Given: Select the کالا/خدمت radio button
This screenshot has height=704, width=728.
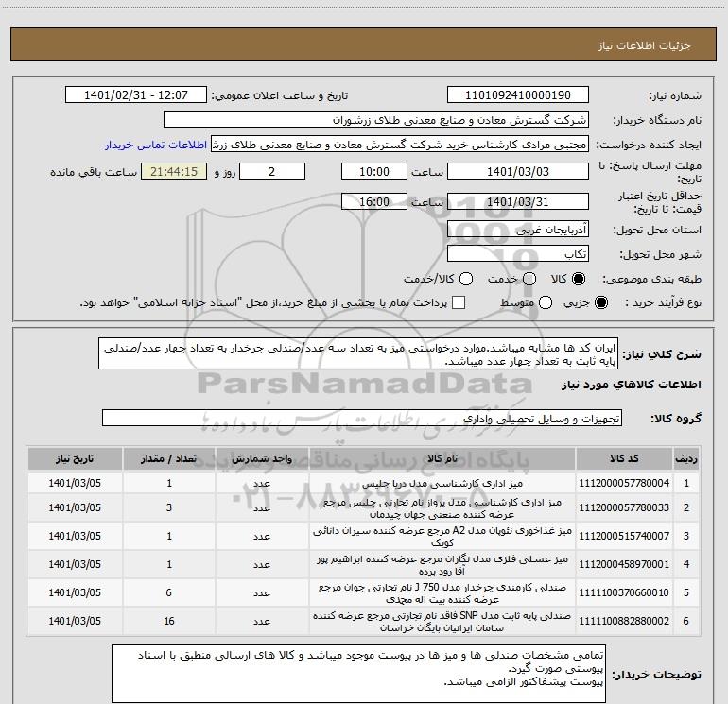Looking at the screenshot, I should click(466, 279).
